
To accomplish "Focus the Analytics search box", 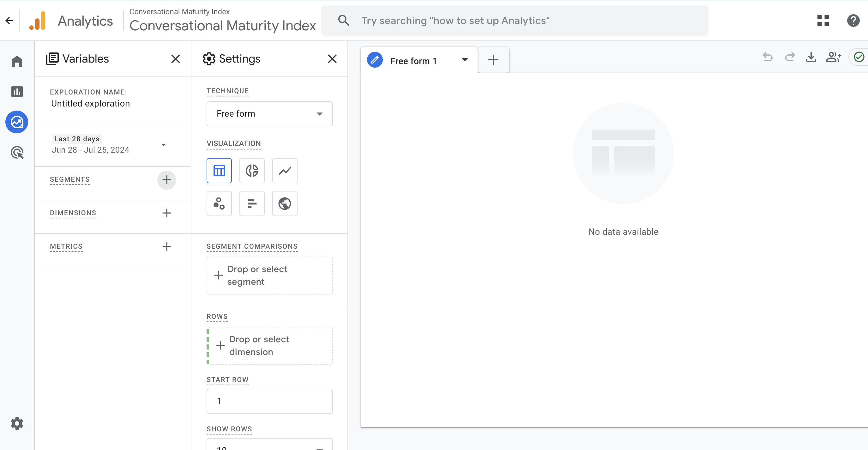I will click(515, 21).
